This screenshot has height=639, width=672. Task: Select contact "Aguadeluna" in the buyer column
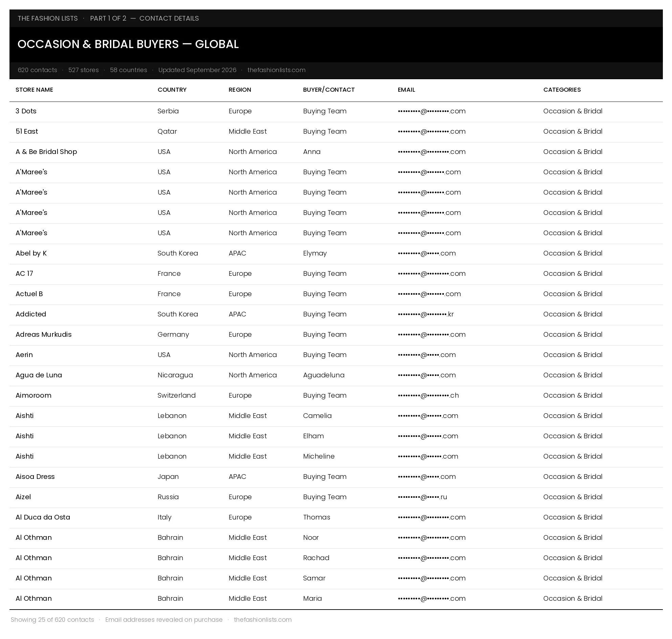tap(323, 375)
